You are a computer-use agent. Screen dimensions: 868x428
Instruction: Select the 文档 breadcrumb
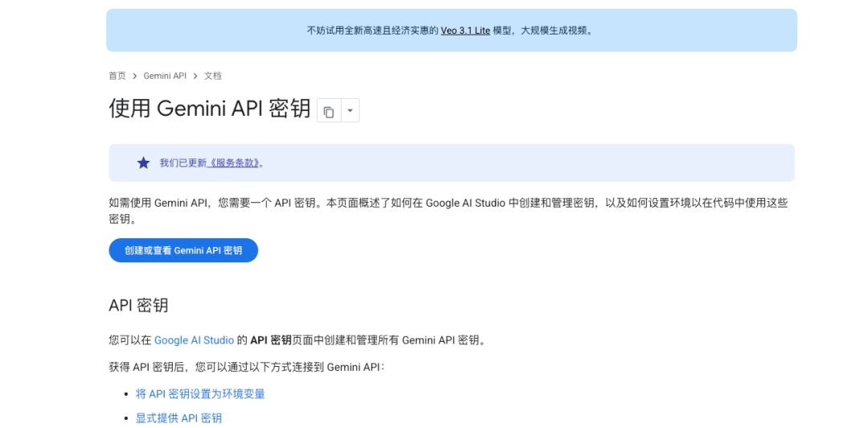[212, 76]
